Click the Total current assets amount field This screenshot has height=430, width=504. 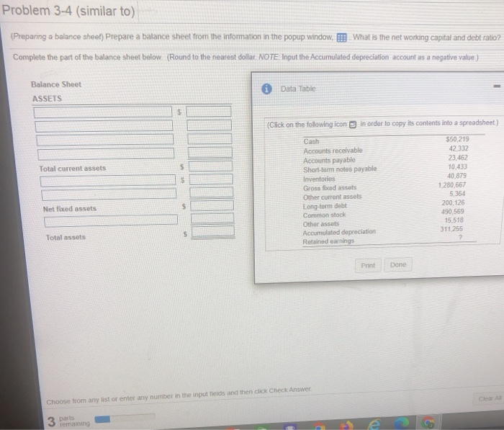coord(210,166)
